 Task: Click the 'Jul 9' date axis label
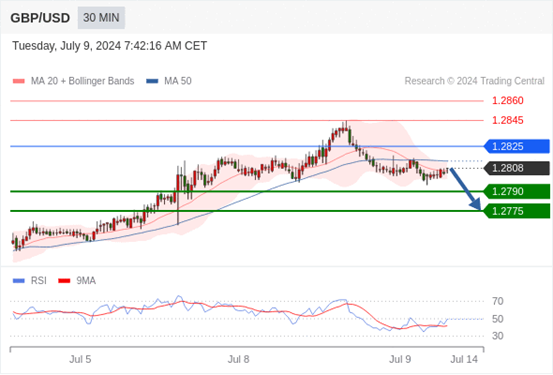point(400,359)
